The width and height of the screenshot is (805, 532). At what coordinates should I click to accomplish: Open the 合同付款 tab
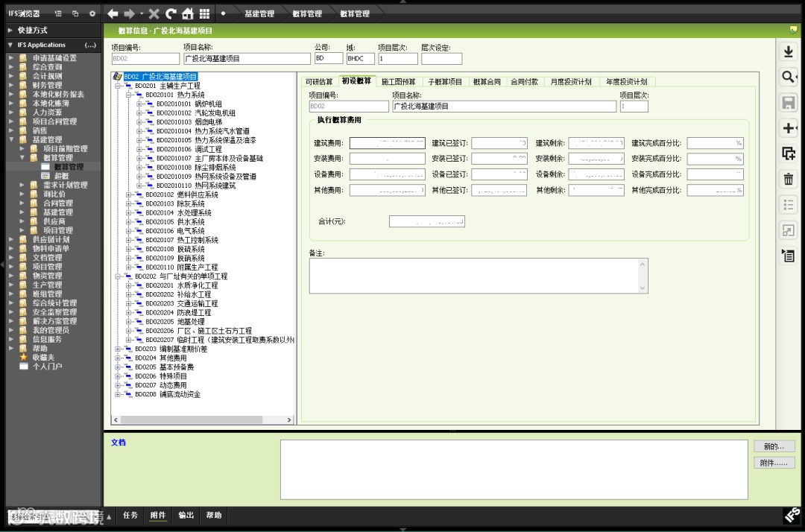524,81
